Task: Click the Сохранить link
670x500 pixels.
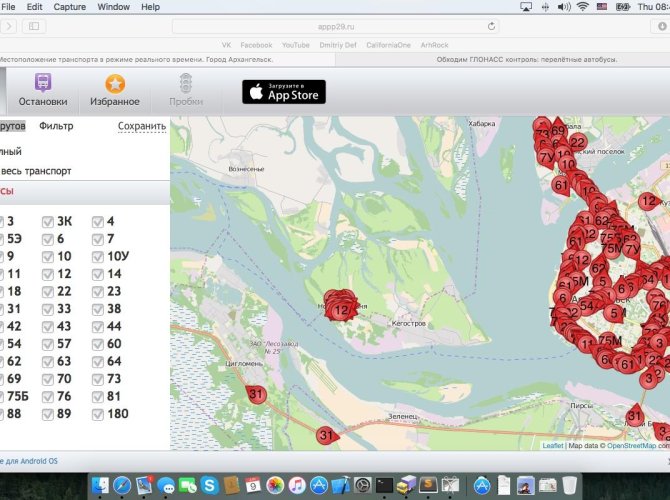Action: tap(142, 126)
